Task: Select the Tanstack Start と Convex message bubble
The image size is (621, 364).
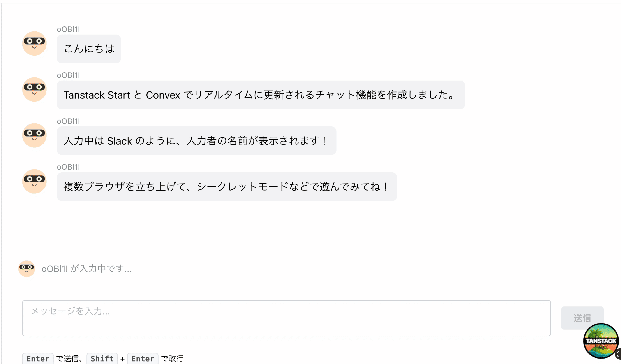Action: [x=261, y=95]
